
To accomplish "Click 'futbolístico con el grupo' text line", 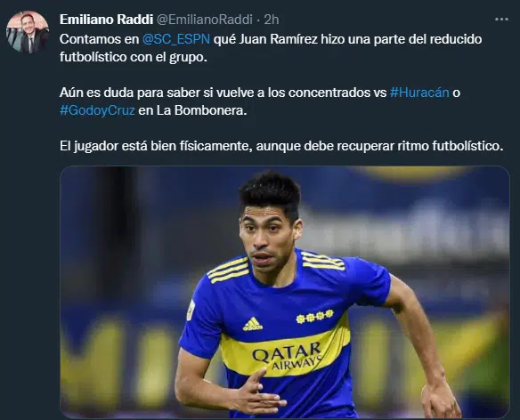I will pos(134,57).
